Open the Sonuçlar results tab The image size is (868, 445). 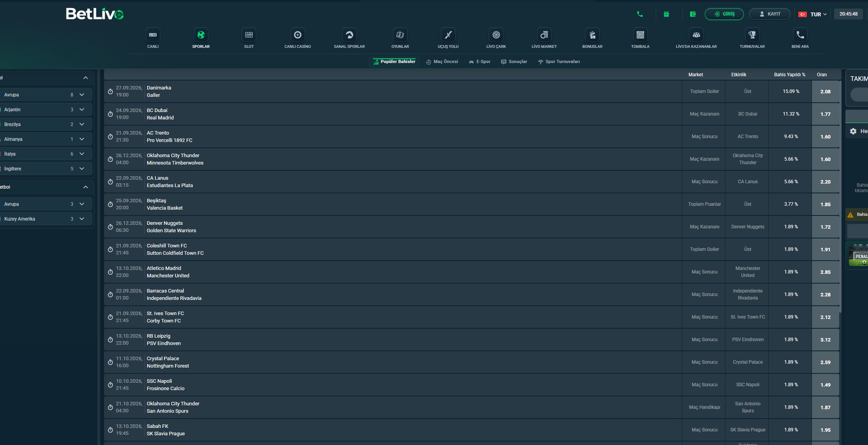point(514,61)
